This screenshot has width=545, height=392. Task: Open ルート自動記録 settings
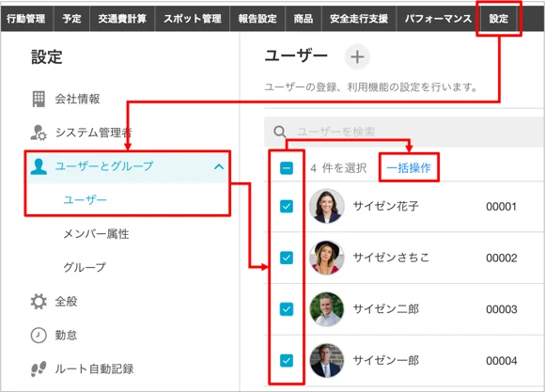[x=94, y=369]
